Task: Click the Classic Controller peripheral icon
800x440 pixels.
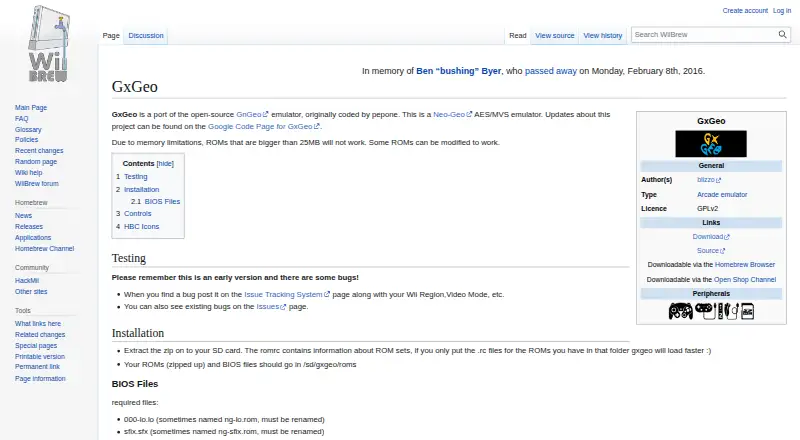Action: [x=706, y=310]
